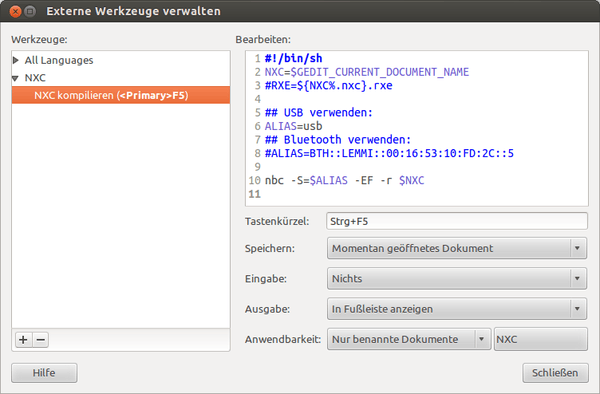The width and height of the screenshot is (600, 394).
Task: Click the 'Bearbeiten:' label
Action: point(263,39)
